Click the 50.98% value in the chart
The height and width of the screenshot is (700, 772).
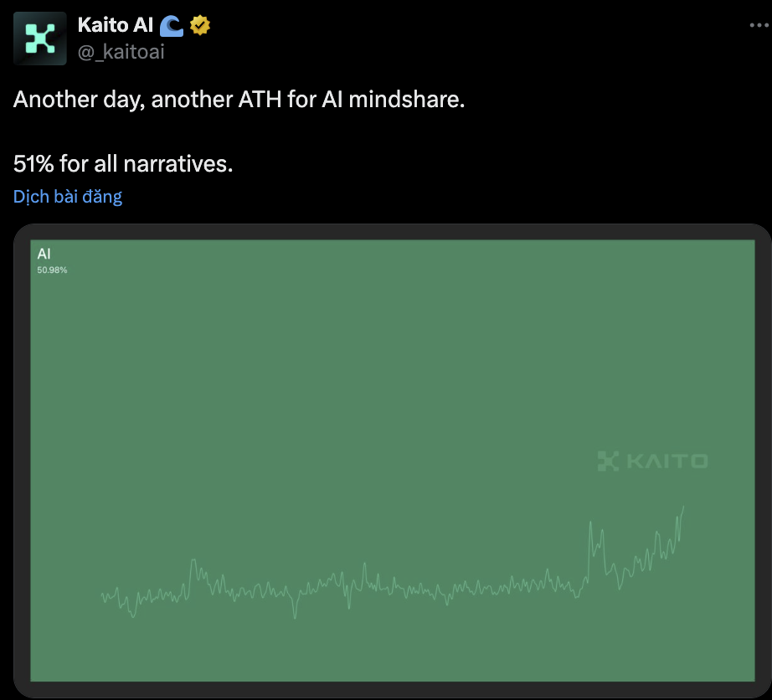52,270
